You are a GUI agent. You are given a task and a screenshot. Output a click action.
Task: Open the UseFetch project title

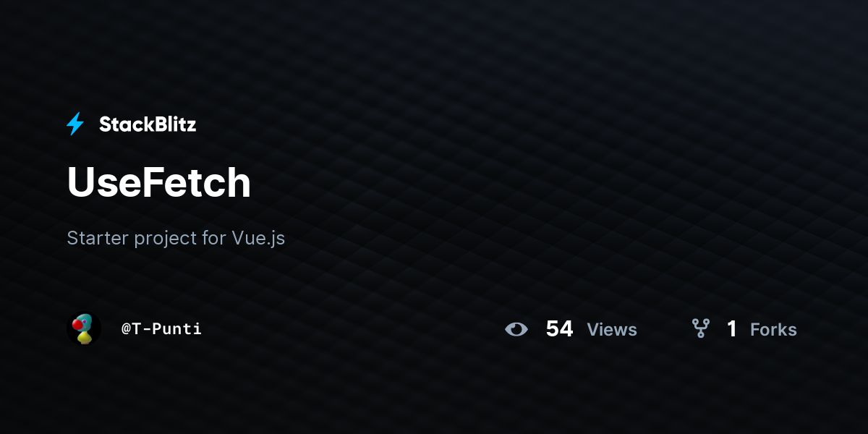pyautogui.click(x=158, y=182)
